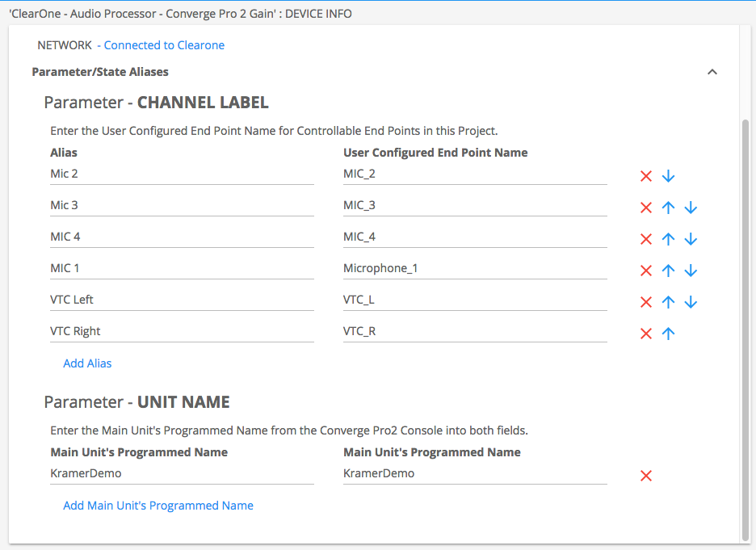Move the VTC Right alias up
This screenshot has height=550, width=756.
(668, 334)
